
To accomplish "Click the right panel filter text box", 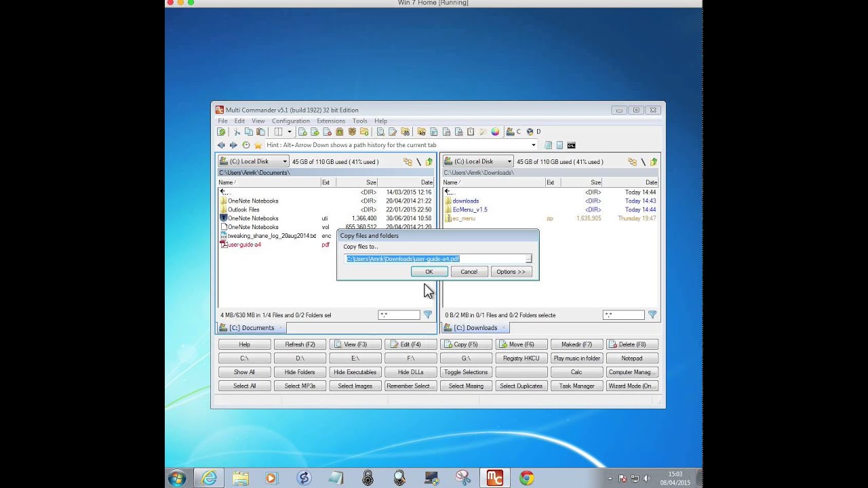I will click(x=623, y=315).
